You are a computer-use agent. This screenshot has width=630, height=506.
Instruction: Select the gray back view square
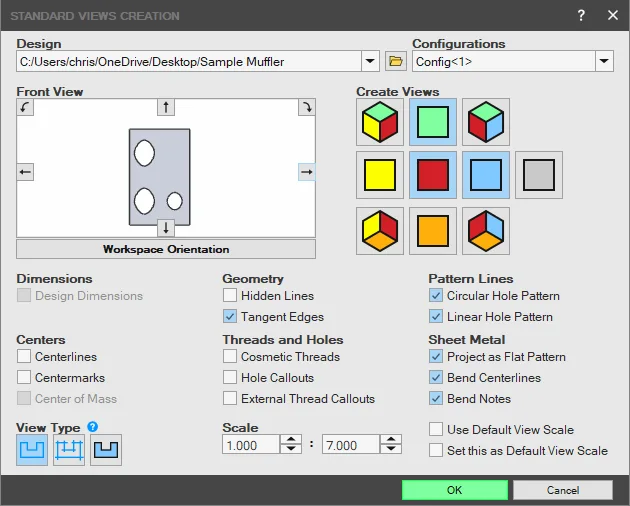point(539,175)
